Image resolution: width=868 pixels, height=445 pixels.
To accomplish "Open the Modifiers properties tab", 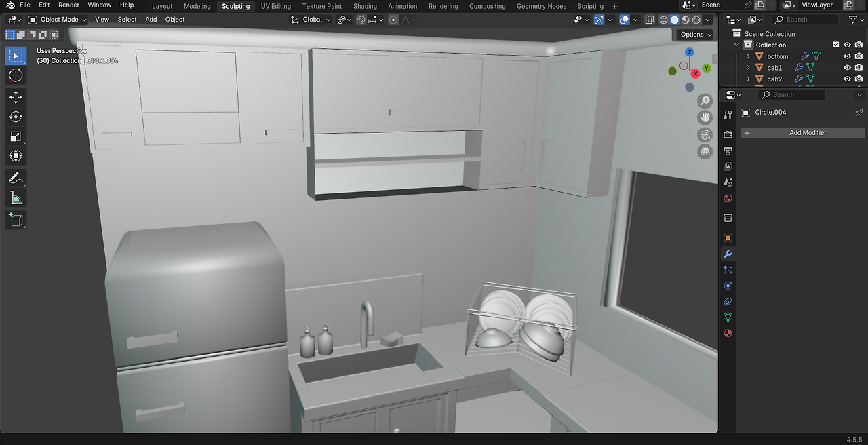I will coord(728,254).
